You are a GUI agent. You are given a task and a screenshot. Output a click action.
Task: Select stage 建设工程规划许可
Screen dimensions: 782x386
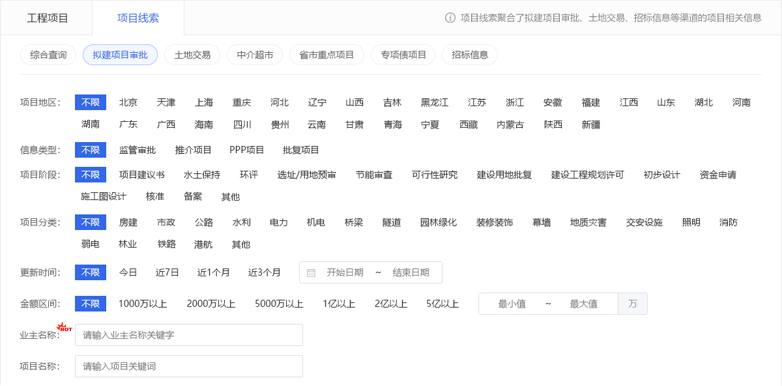[x=587, y=175]
